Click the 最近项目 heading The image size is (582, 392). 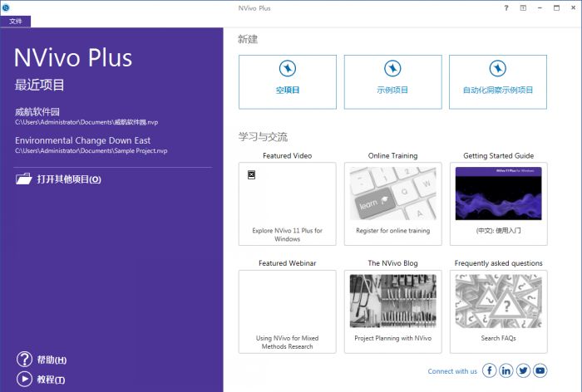[39, 85]
